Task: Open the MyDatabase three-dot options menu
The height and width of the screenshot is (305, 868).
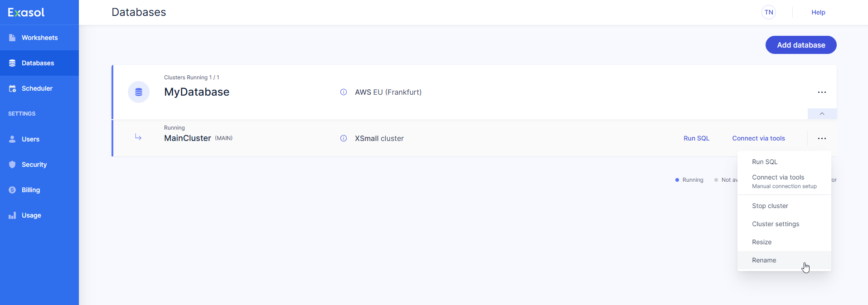Action: pos(822,92)
